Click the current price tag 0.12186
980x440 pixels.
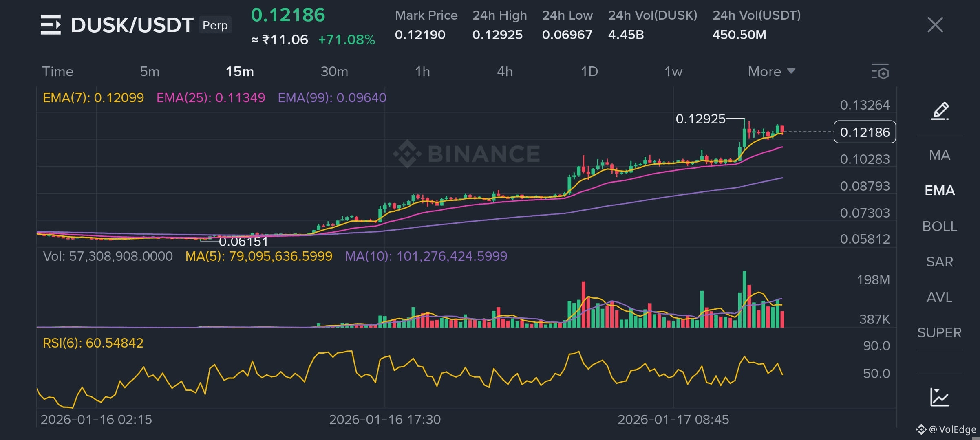[x=865, y=132]
